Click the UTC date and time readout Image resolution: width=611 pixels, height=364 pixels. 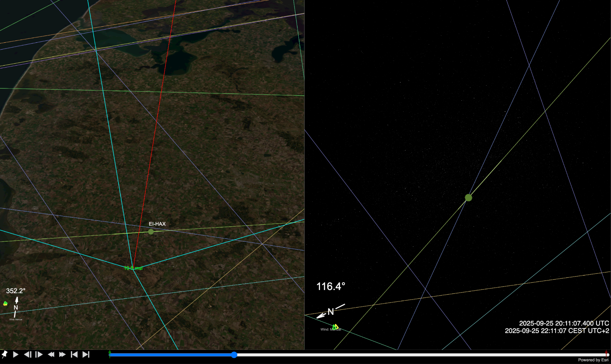pos(564,323)
